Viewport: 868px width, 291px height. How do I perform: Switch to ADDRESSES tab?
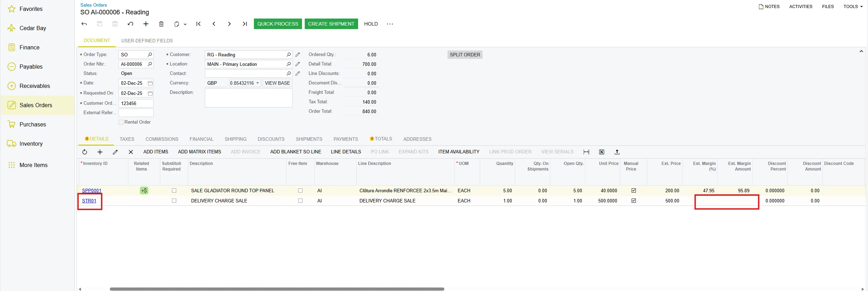(x=417, y=139)
